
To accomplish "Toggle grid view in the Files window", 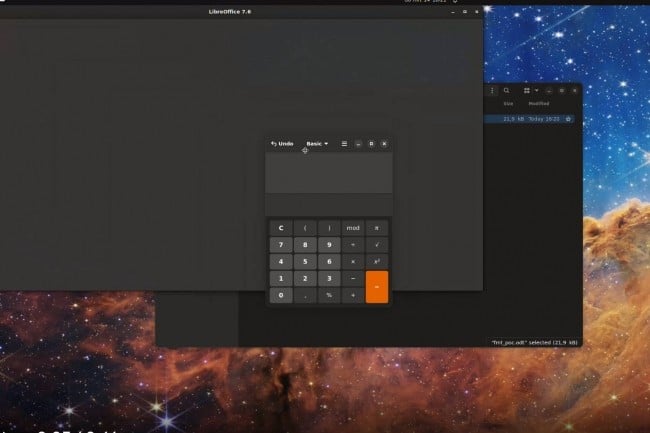I will click(526, 90).
